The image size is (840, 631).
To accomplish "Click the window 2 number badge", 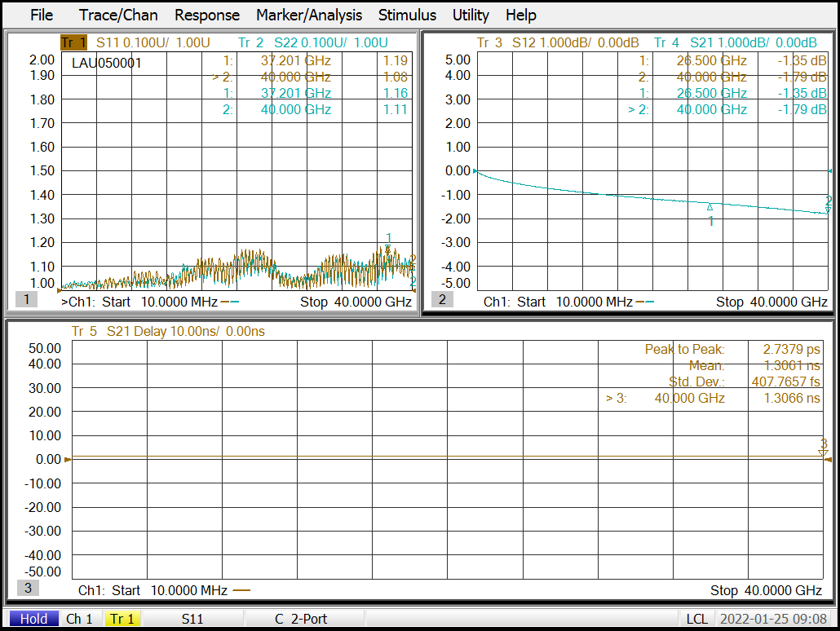I will tap(443, 299).
